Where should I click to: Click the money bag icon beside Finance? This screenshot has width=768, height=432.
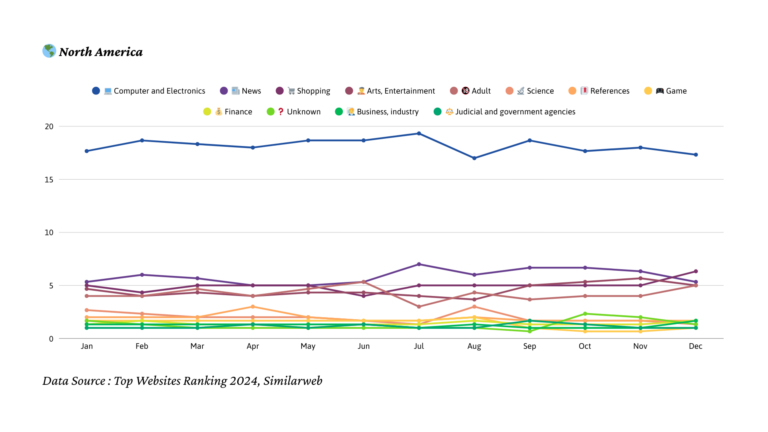click(x=218, y=112)
